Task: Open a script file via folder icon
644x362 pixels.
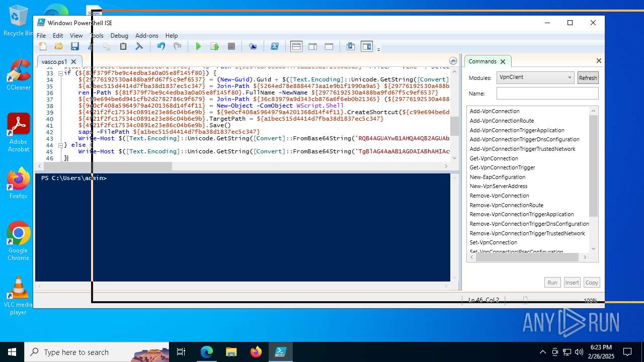Action: coord(59,46)
